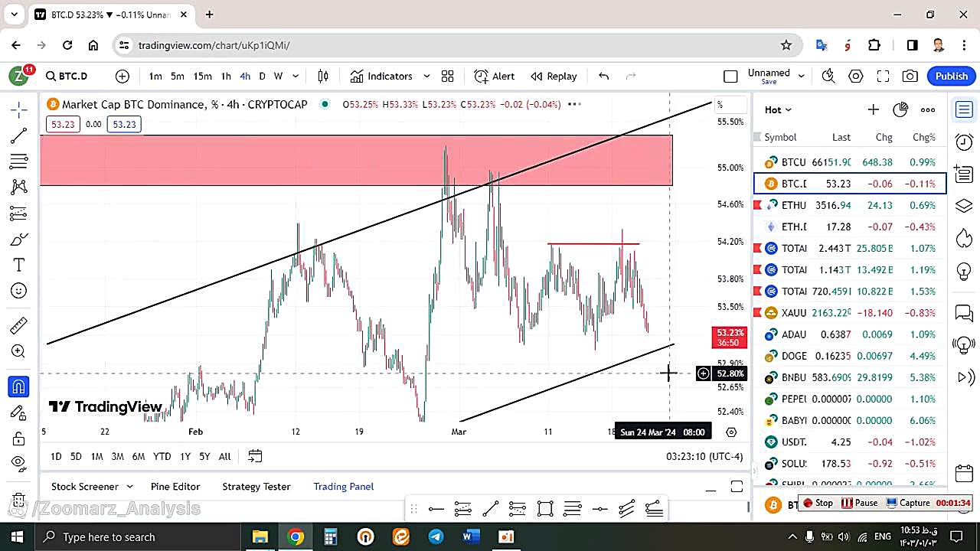Open the BTC.D symbol search
The width and height of the screenshot is (980, 551).
(x=67, y=76)
